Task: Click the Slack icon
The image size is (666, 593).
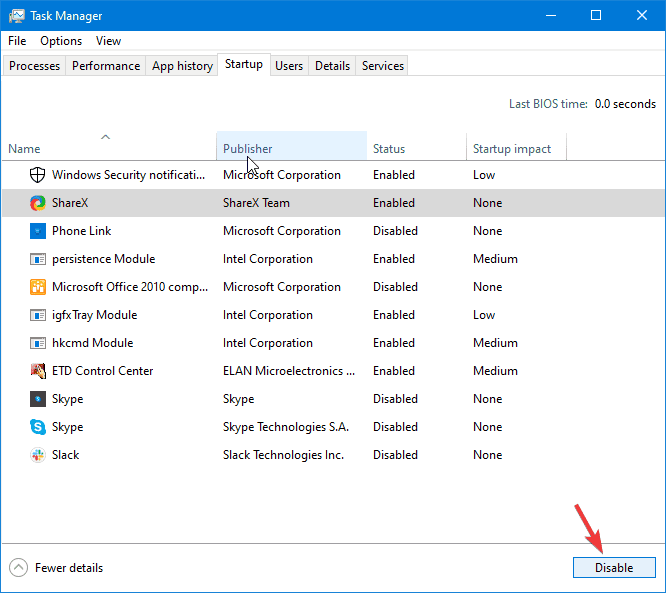Action: [37, 455]
